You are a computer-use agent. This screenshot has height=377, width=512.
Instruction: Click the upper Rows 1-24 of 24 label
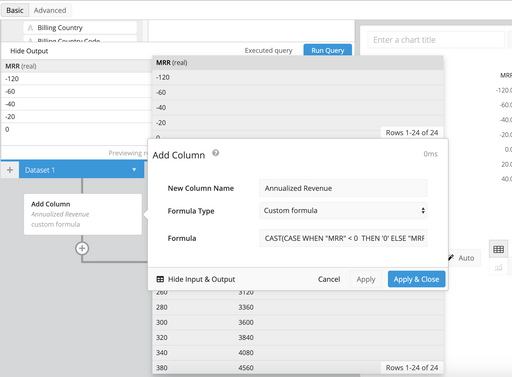pos(412,133)
